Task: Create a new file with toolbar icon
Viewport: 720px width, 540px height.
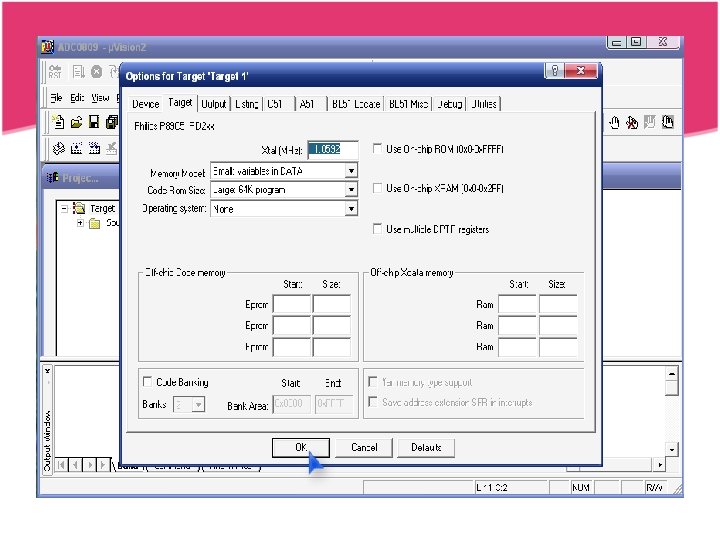Action: coord(58,122)
